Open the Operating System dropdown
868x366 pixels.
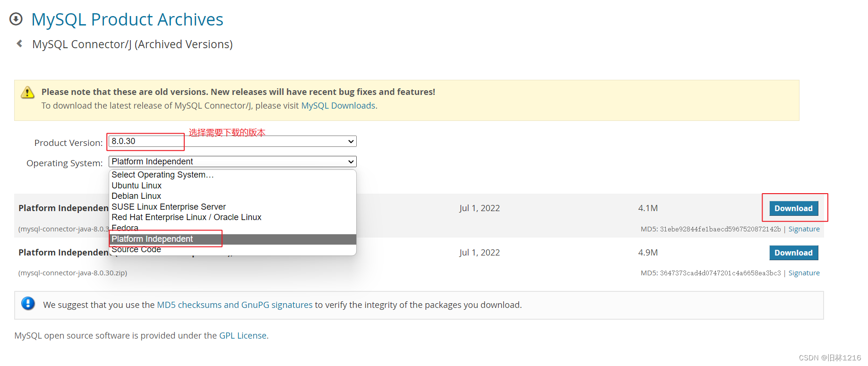coord(232,162)
